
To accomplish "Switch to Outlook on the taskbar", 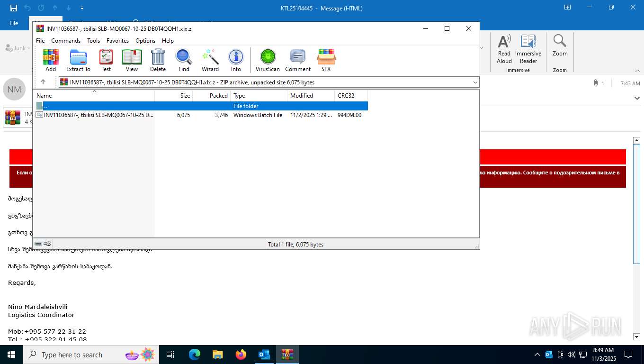I will pyautogui.click(x=264, y=355).
